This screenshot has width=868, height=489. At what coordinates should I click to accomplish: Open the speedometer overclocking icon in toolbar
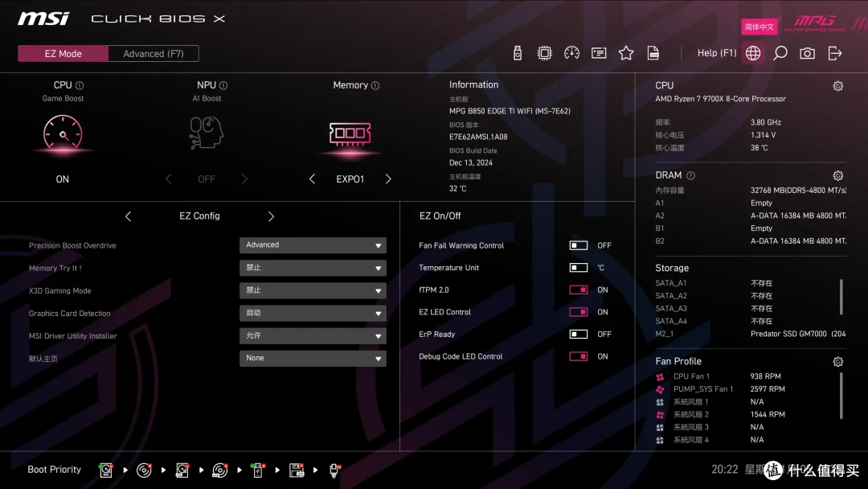point(571,53)
